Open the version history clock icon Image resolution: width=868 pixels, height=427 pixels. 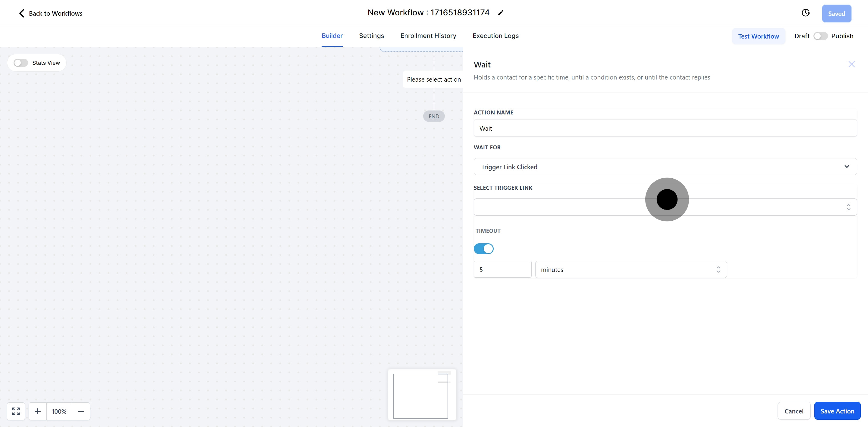pyautogui.click(x=805, y=13)
